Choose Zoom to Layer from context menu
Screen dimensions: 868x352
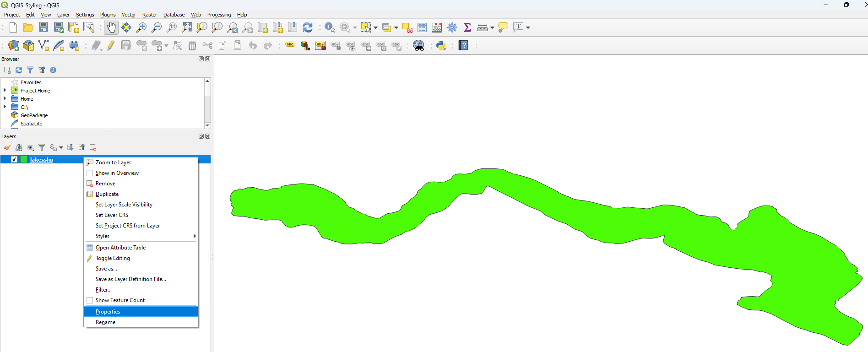141,162
